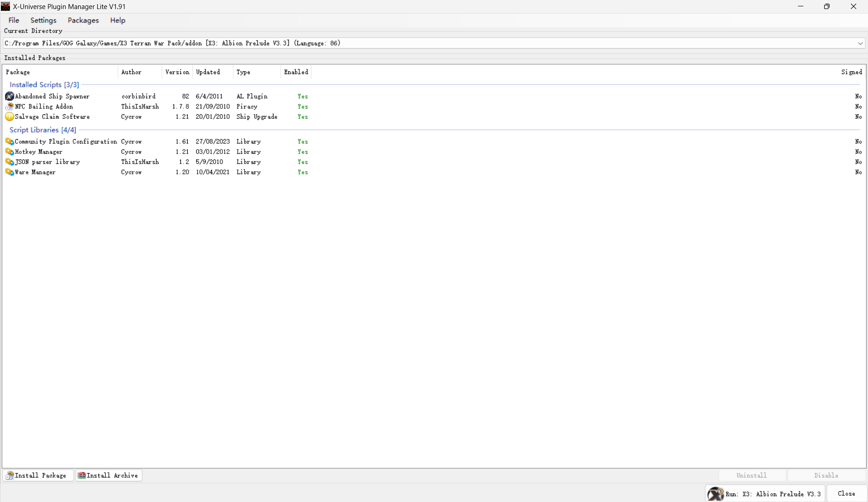The width and height of the screenshot is (868, 502).
Task: Click the updated date 27/08/2023
Action: click(x=213, y=141)
